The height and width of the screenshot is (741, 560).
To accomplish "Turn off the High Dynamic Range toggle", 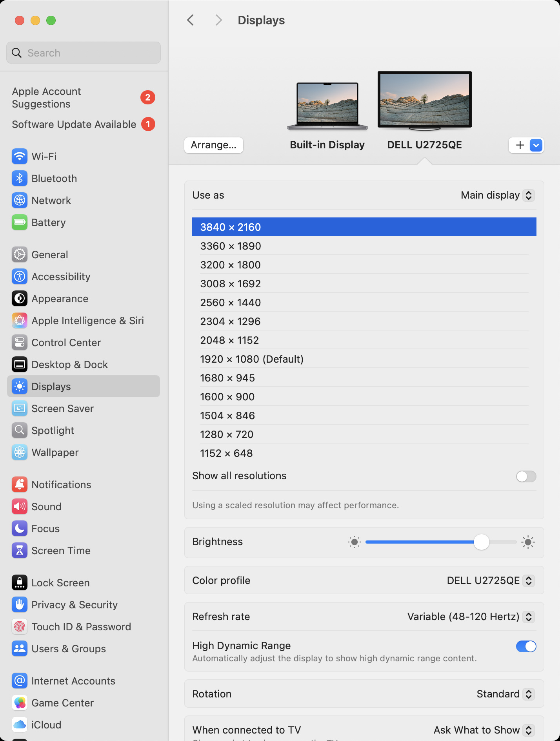I will (x=526, y=646).
